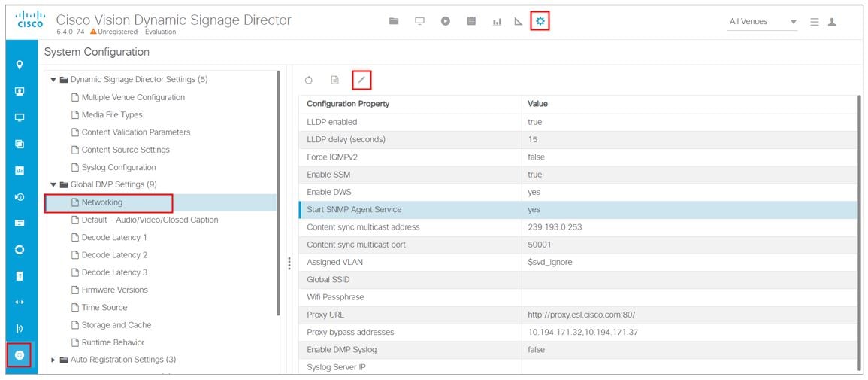Collapse Dynamic Signage Director Settings folder
Viewport: 868px width, 380px height.
click(x=53, y=80)
